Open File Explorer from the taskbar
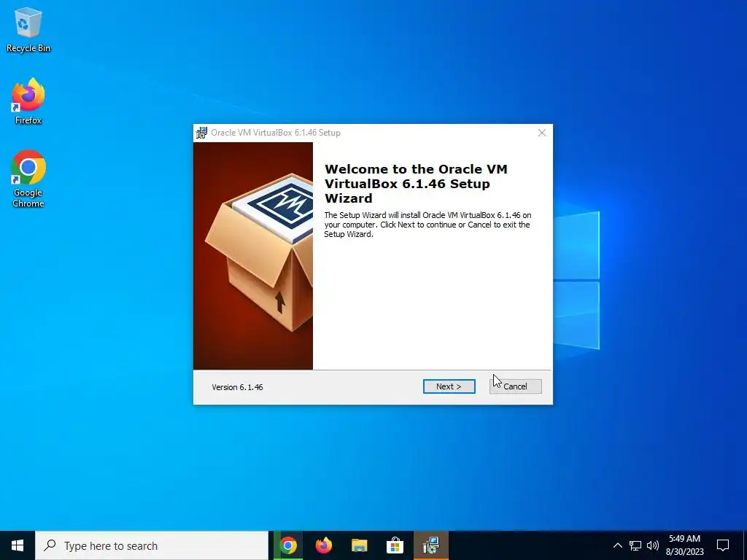The height and width of the screenshot is (560, 747). tap(360, 545)
